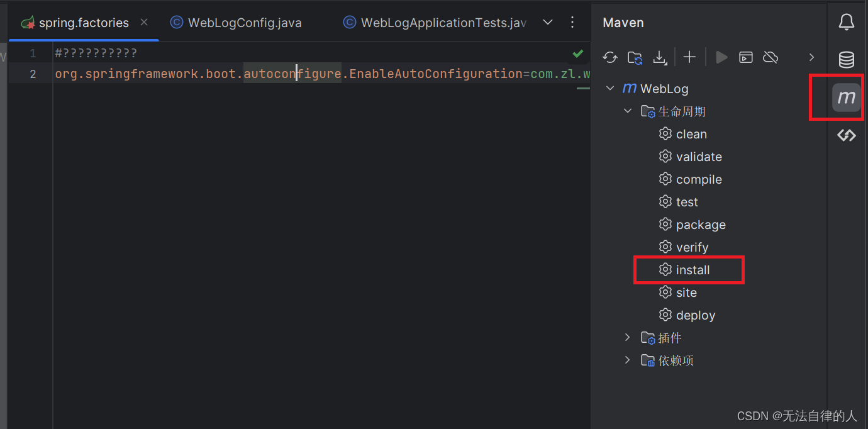Expand the 插件 plugins node
The height and width of the screenshot is (429, 868).
627,338
